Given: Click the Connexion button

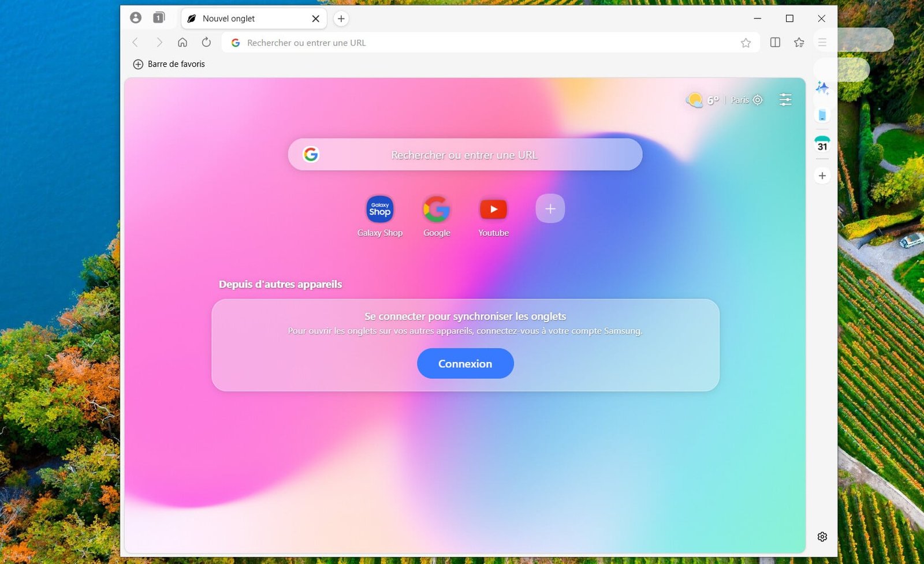Looking at the screenshot, I should point(465,364).
